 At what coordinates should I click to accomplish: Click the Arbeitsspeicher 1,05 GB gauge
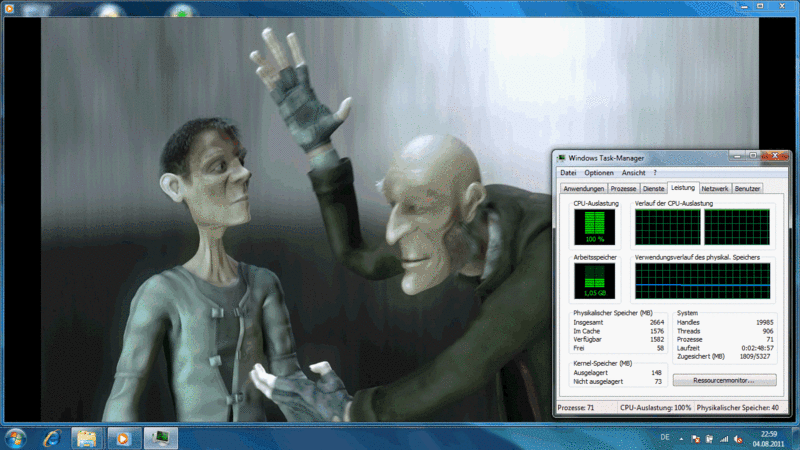(594, 281)
